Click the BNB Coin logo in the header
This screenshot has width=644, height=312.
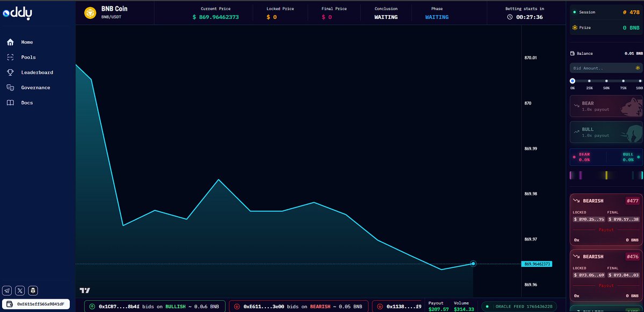click(x=90, y=13)
